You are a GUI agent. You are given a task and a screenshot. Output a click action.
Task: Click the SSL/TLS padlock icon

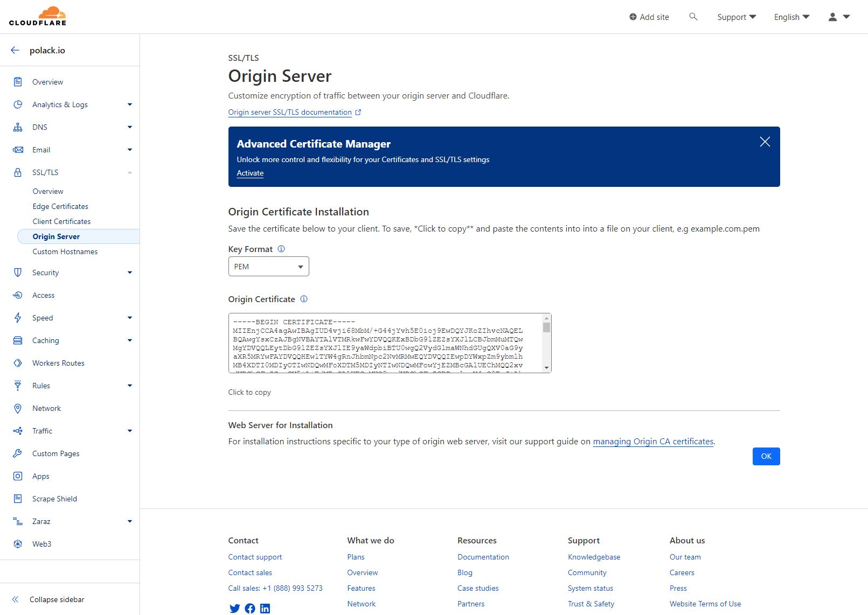pyautogui.click(x=18, y=172)
